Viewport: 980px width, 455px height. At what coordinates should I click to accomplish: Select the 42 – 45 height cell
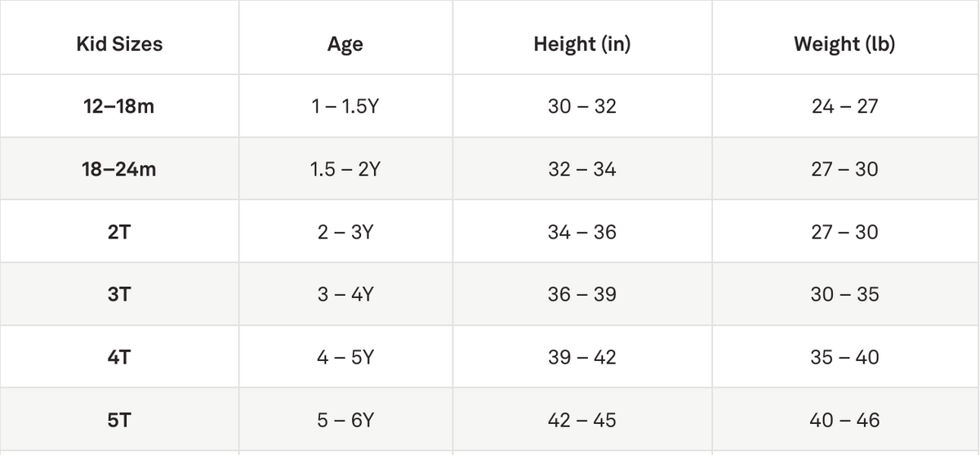coord(582,420)
